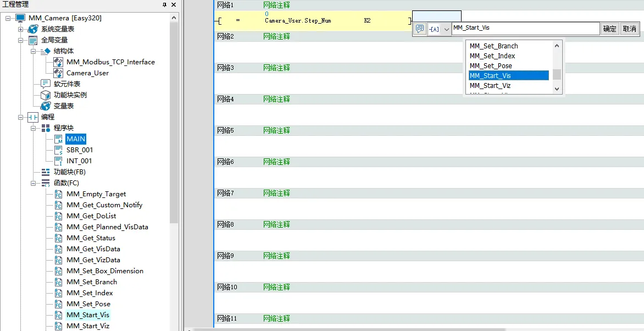Collapse the 全局变量 node
This screenshot has height=331, width=644.
(x=20, y=40)
